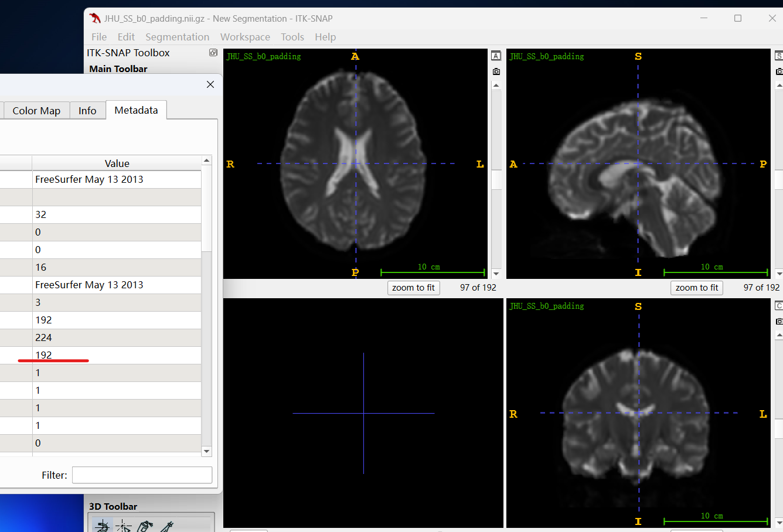Maximize the ITK-SNAP window
Image resolution: width=783 pixels, height=532 pixels.
738,18
